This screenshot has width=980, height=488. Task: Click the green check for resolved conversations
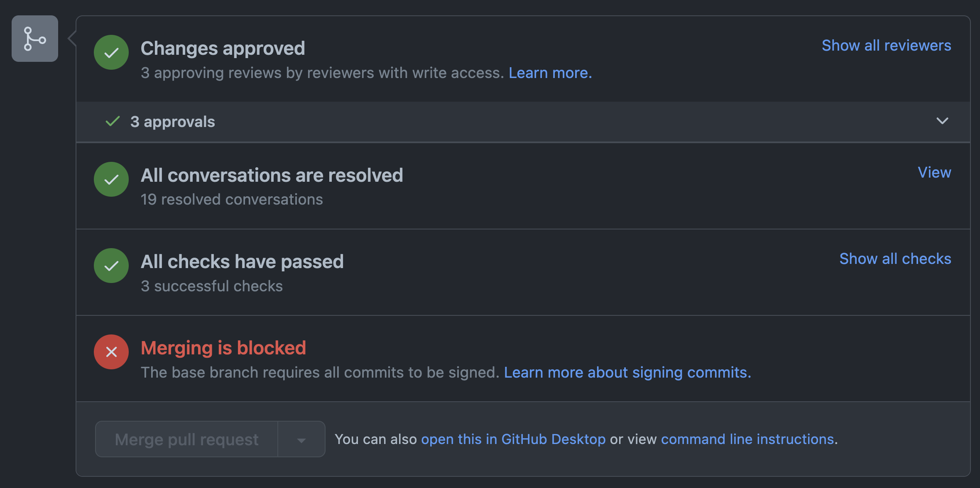point(111,179)
